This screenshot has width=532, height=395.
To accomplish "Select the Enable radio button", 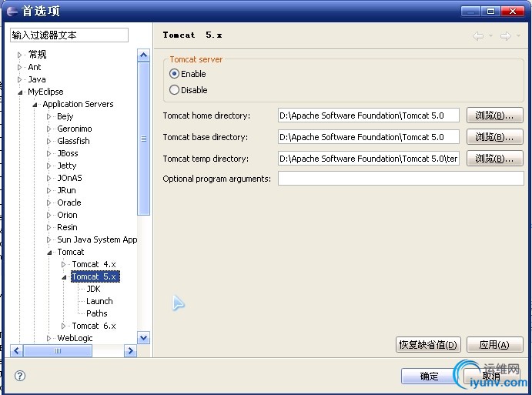I will [x=174, y=74].
